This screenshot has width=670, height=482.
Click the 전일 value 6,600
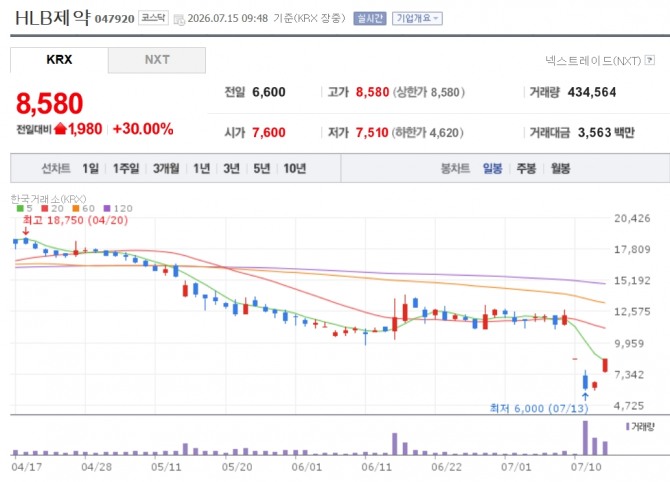(269, 92)
